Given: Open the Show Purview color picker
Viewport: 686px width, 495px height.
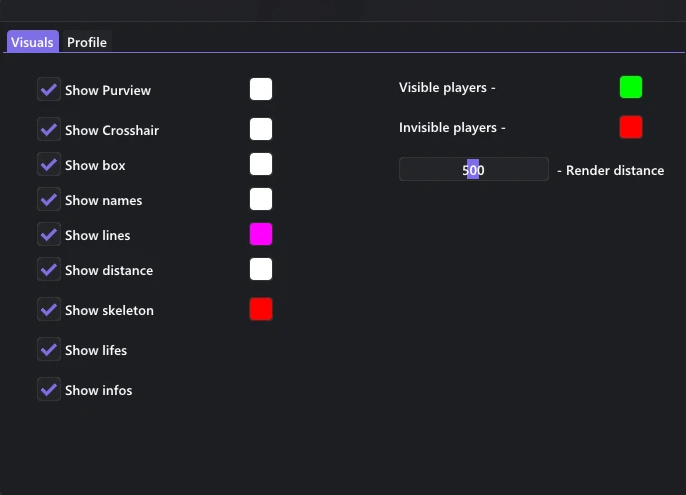Looking at the screenshot, I should (261, 89).
